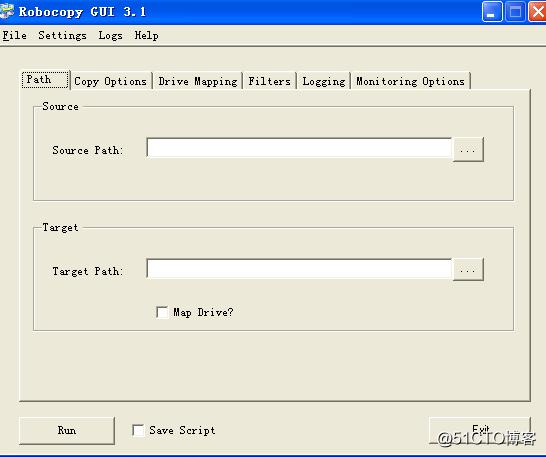Select the Logging tab
The width and height of the screenshot is (546, 457).
point(323,81)
